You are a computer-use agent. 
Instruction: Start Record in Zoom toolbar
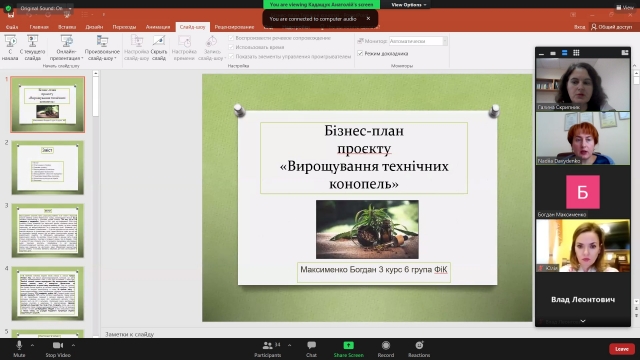click(386, 349)
